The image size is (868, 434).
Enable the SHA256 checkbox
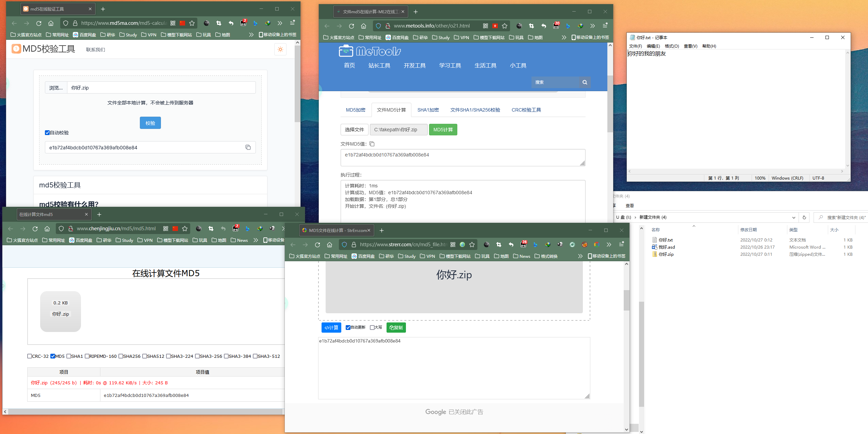point(121,356)
